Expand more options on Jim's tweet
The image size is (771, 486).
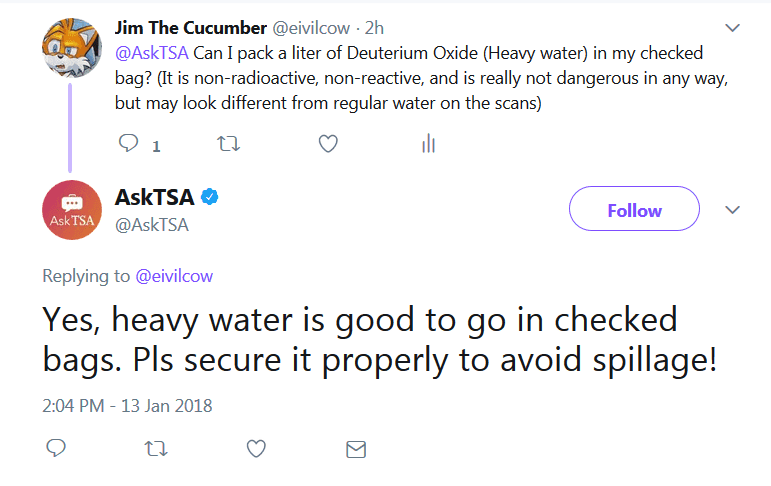(733, 27)
